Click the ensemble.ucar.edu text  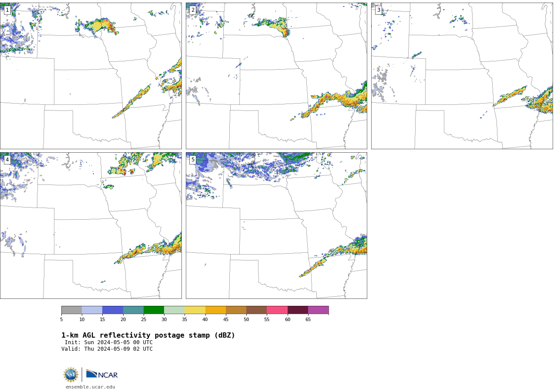[x=91, y=387]
